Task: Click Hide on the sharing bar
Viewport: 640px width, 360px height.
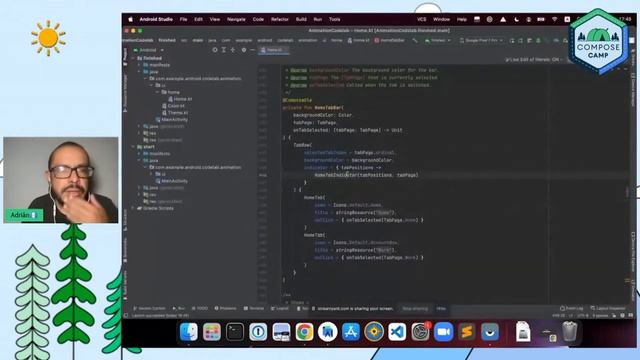Action: [x=441, y=309]
